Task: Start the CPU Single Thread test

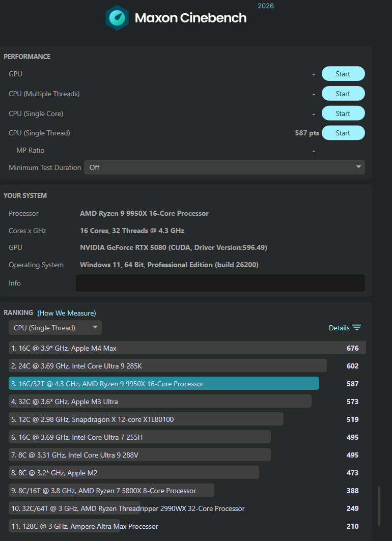Action: click(343, 133)
